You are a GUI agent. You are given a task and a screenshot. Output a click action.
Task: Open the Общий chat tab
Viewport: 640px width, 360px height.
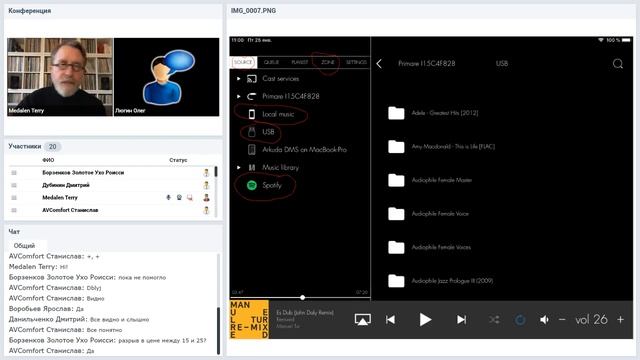coord(24,246)
